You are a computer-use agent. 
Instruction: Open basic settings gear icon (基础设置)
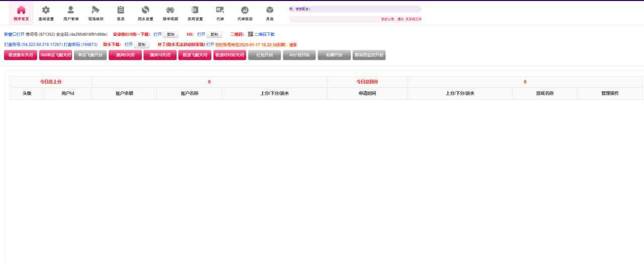[46, 10]
